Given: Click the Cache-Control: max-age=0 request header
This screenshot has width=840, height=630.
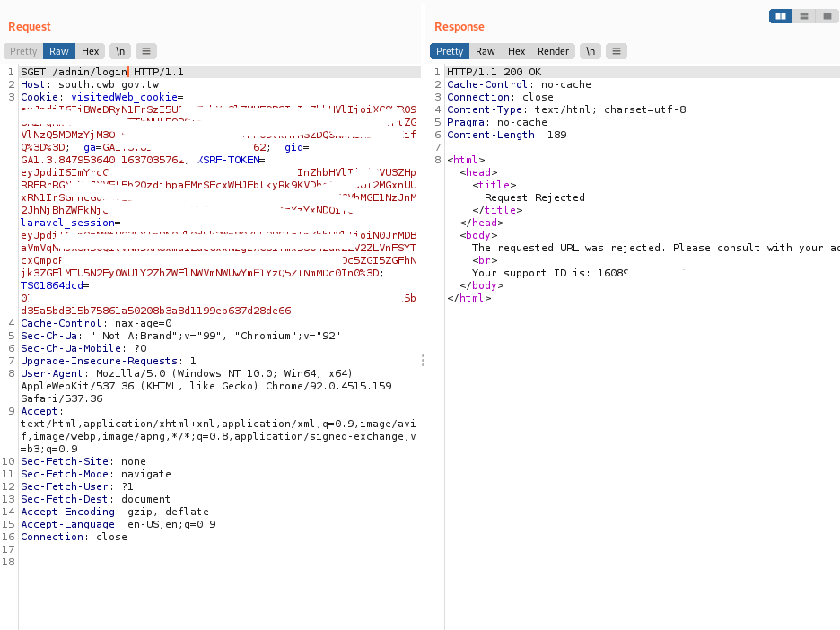Looking at the screenshot, I should tap(96, 323).
